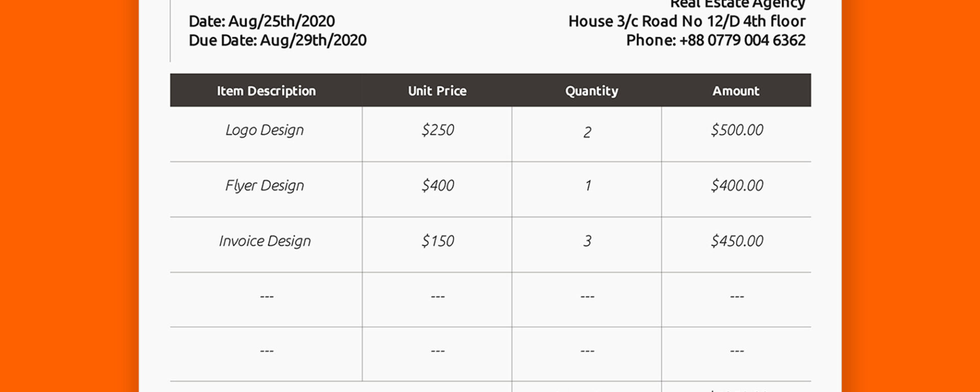
Task: Click the Item Description column header
Action: (x=266, y=91)
